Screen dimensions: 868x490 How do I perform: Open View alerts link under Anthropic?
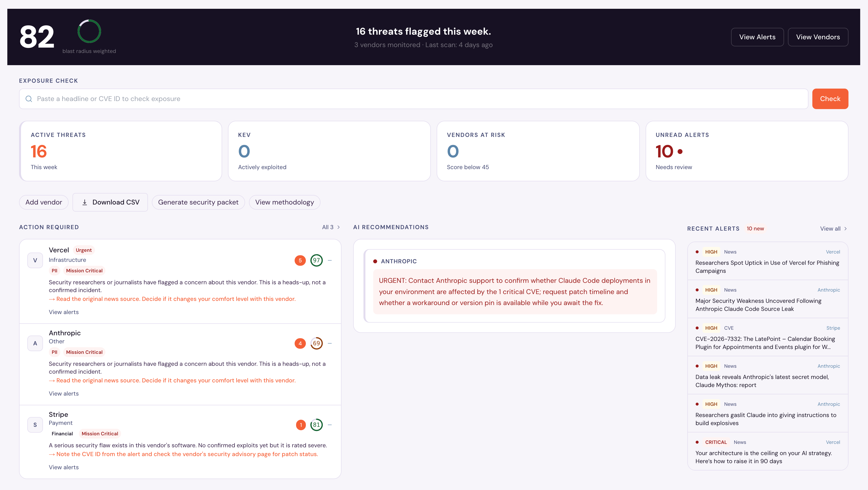click(64, 393)
